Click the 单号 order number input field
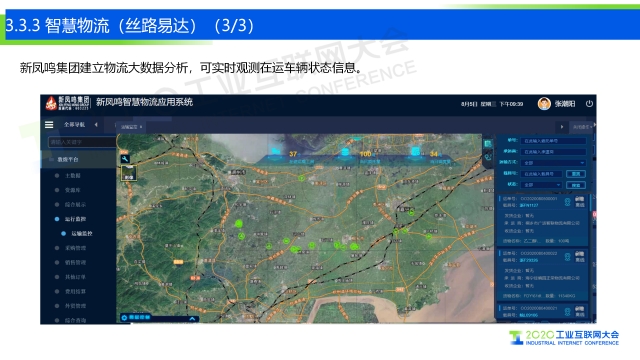This screenshot has width=640, height=360. click(553, 140)
